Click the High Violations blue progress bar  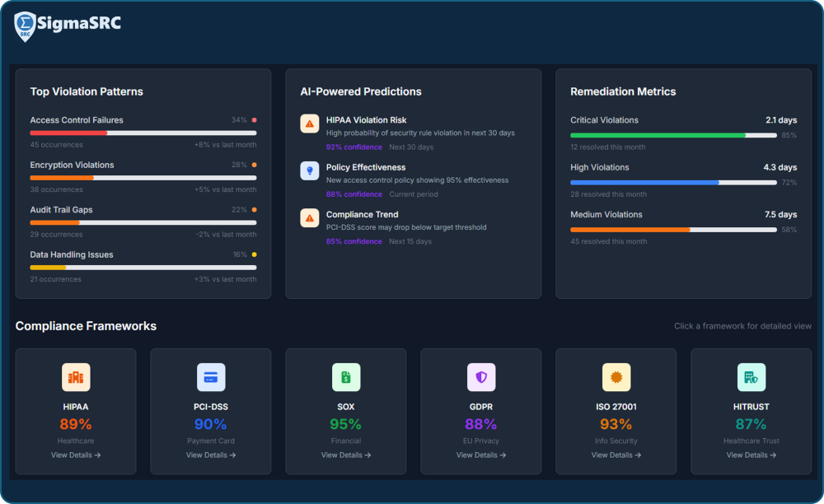point(673,183)
